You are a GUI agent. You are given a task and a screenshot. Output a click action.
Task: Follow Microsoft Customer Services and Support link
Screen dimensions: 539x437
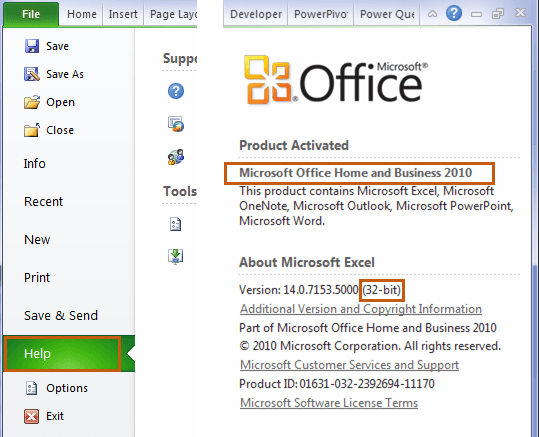(x=349, y=365)
